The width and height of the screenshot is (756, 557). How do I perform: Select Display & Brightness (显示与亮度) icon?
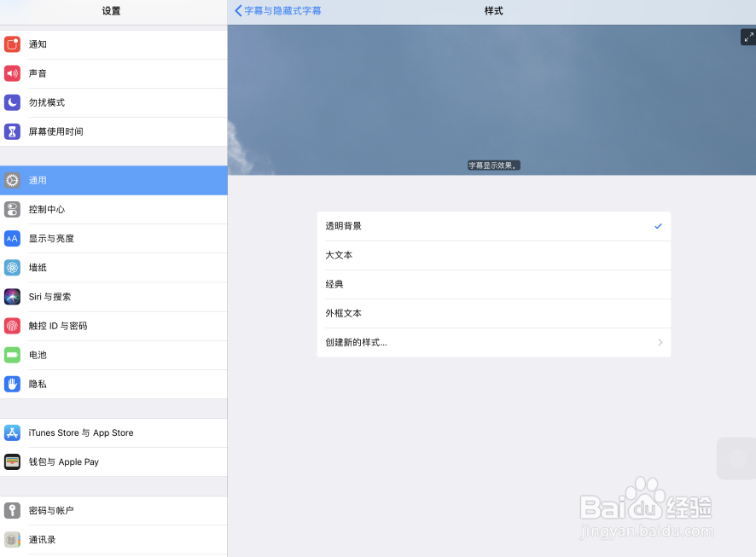tap(12, 238)
